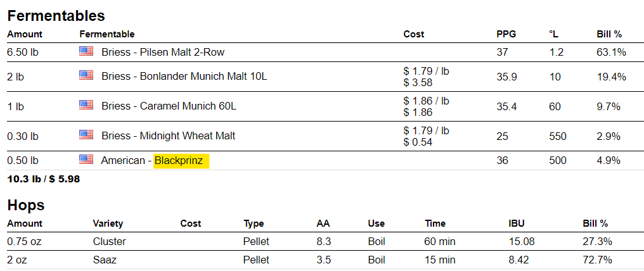Click the flag icon next to Caramel Munich 60L
Viewport: 644px width, 271px height.
86,105
